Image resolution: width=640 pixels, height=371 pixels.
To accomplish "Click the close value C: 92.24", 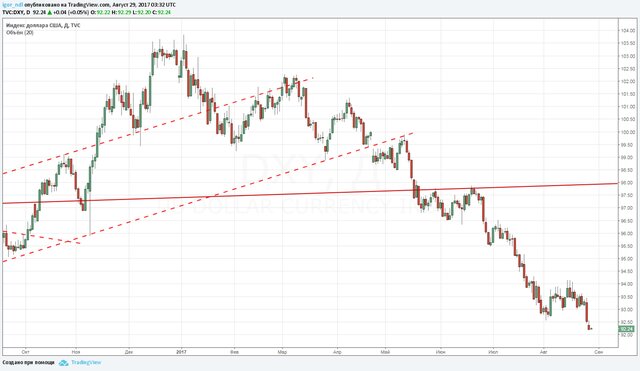I will 162,13.
